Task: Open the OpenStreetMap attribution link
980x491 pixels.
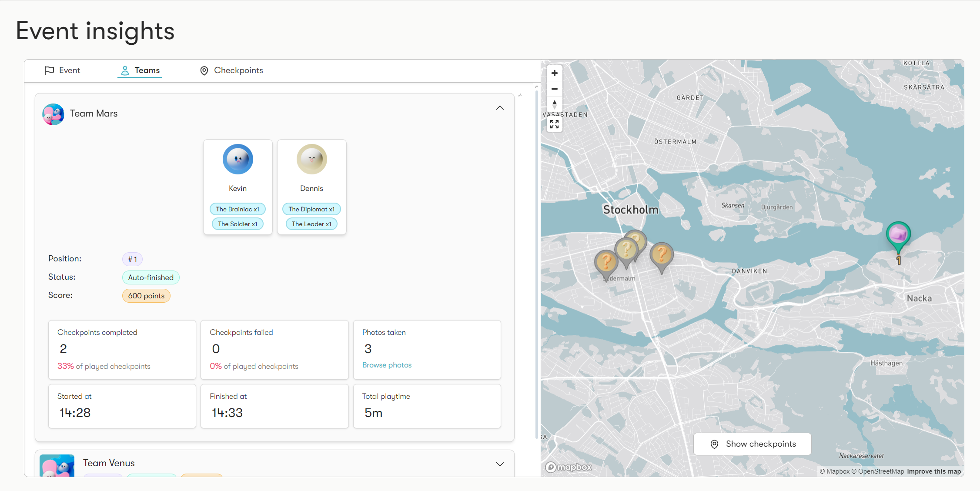Action: click(877, 471)
